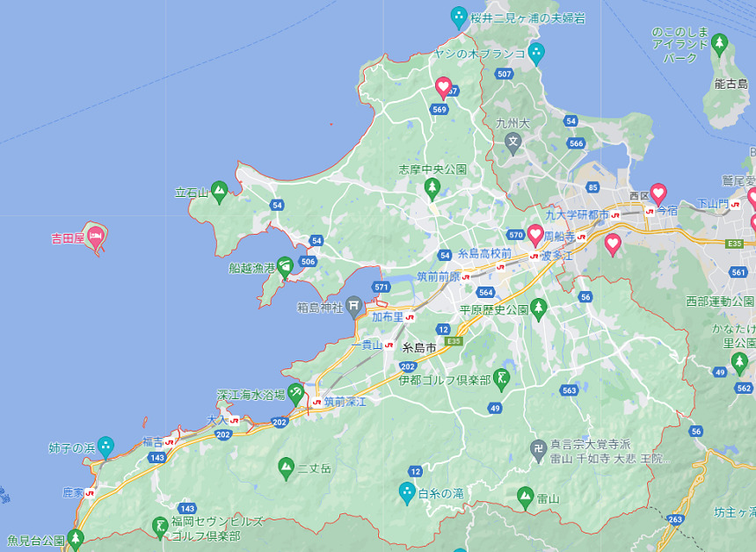The image size is (756, 552).
Task: Click the 深江海水浴場 beach pin
Action: [x=295, y=395]
